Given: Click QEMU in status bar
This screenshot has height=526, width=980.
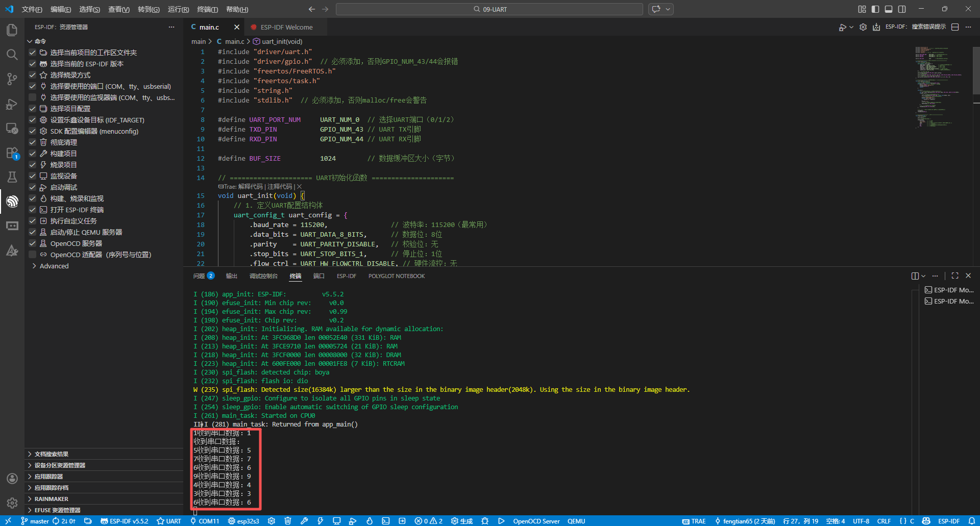Looking at the screenshot, I should [x=576, y=521].
